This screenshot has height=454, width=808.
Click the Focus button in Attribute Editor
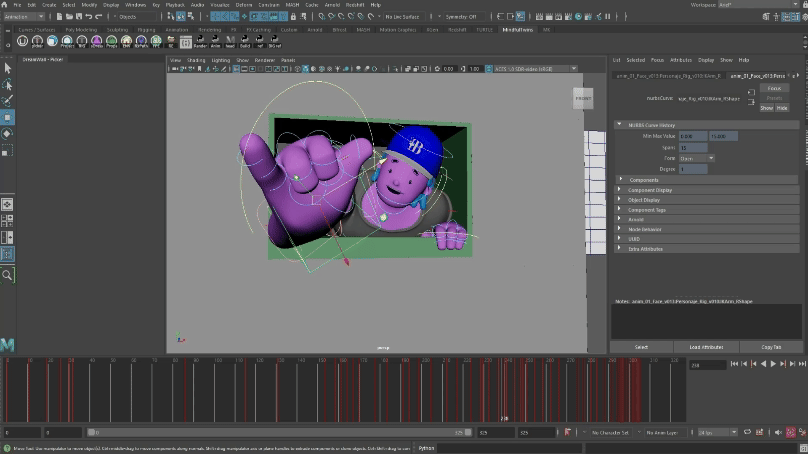774,88
